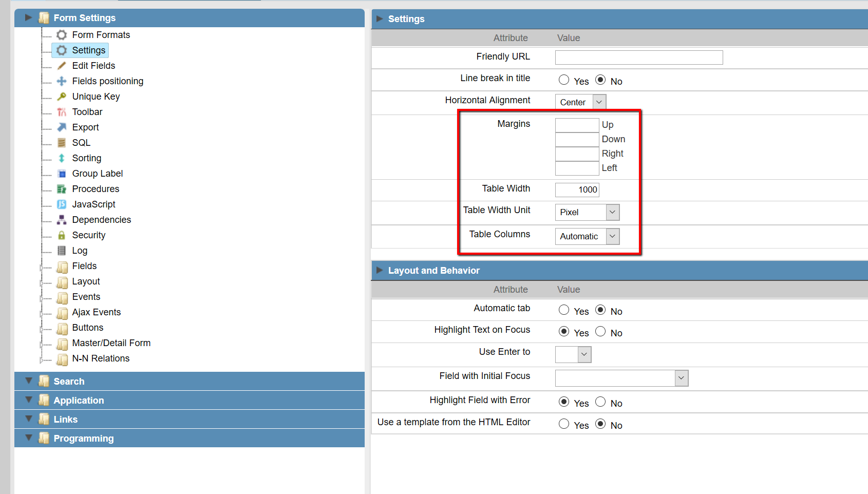
Task: Click the Procedures icon
Action: [62, 189]
